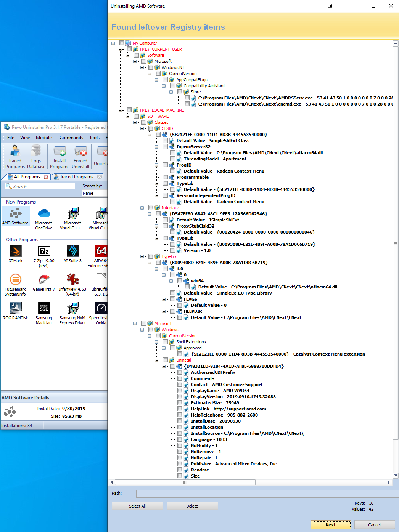399x532 pixels.
Task: Check the HKEY_LOCAL_MACHINE checkbox
Action: [x=129, y=110]
